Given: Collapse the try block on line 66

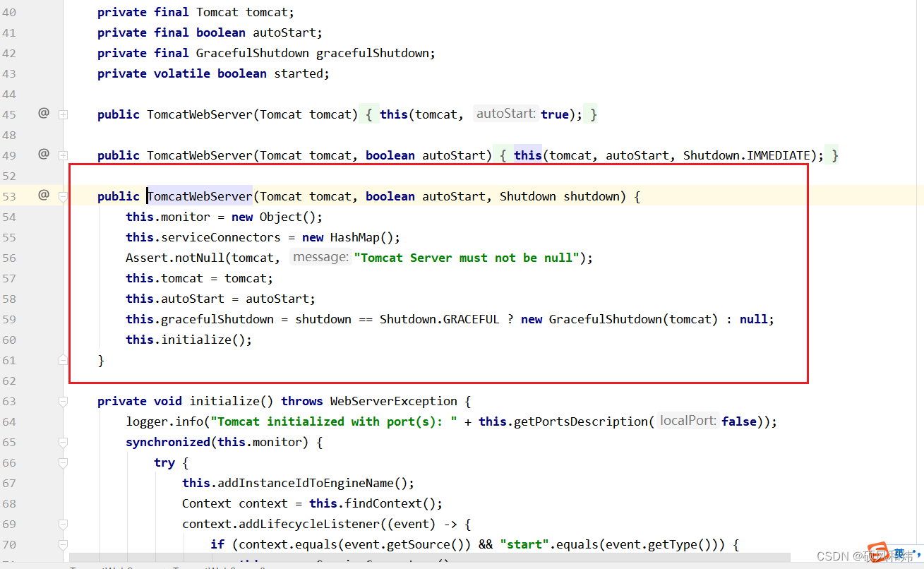Looking at the screenshot, I should point(63,462).
